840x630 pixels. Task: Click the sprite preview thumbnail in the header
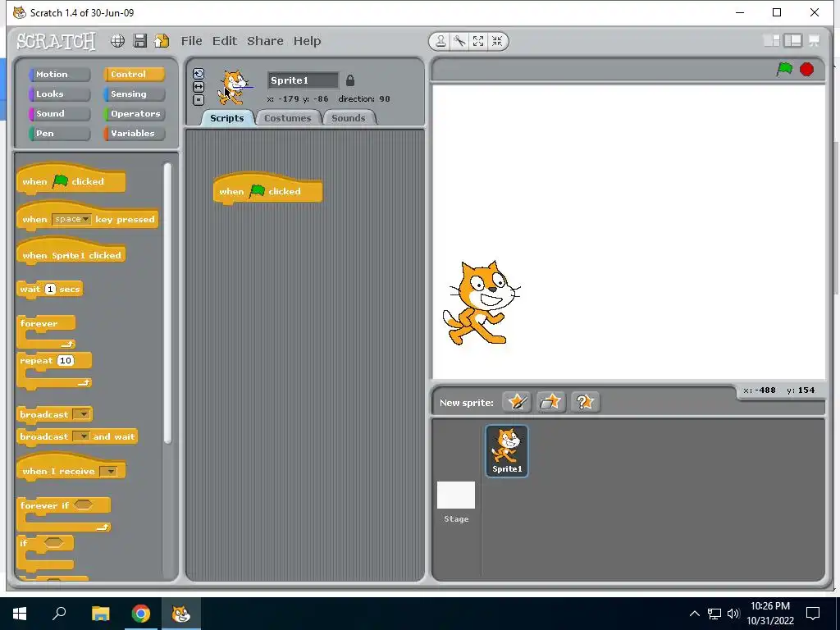click(234, 87)
